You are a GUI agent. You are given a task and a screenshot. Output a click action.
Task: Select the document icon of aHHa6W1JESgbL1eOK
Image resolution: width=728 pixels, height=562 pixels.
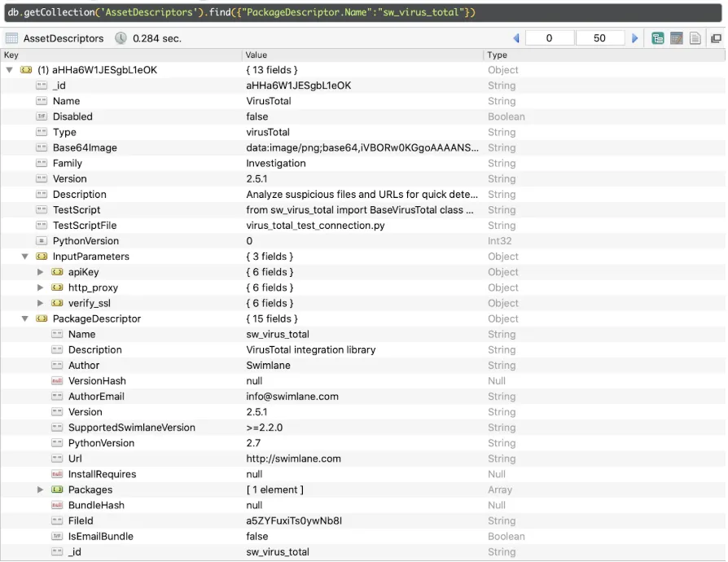click(26, 70)
